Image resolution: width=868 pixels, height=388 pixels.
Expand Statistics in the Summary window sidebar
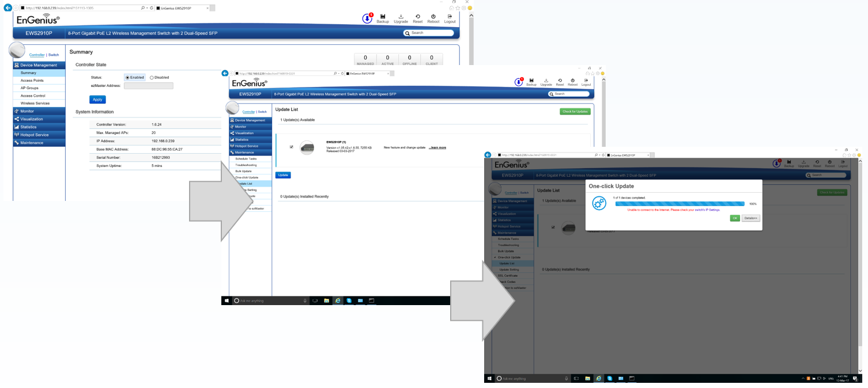pos(39,127)
